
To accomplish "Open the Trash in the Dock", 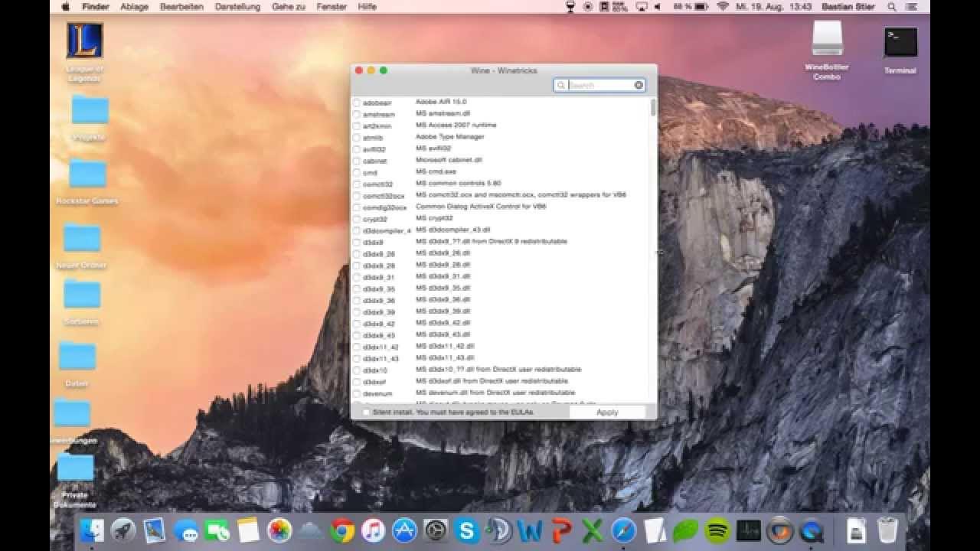I will [x=887, y=530].
